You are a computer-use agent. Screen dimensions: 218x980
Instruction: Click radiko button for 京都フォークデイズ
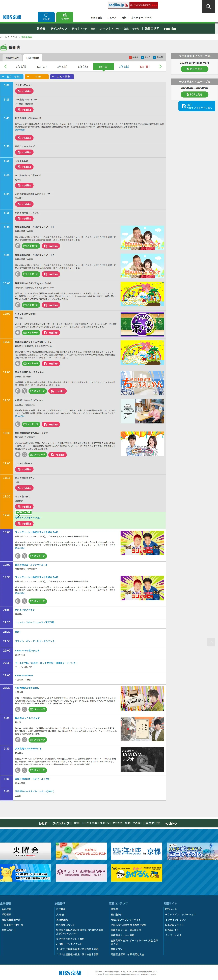pyautogui.click(x=24, y=153)
